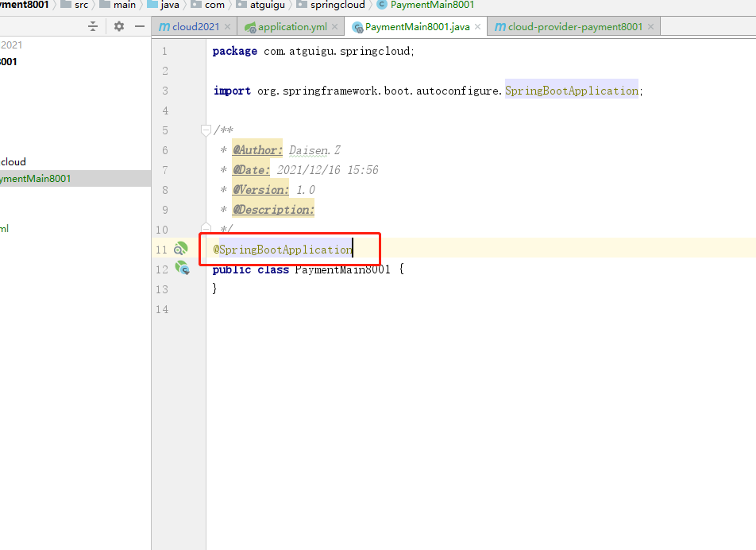Image resolution: width=756 pixels, height=550 pixels.
Task: Close the application.yml tab
Action: coord(334,27)
